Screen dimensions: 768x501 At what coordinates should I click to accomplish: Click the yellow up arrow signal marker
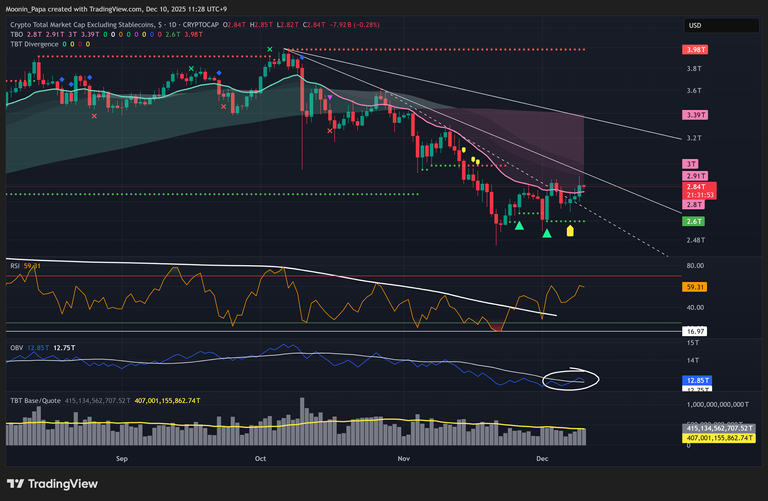570,231
